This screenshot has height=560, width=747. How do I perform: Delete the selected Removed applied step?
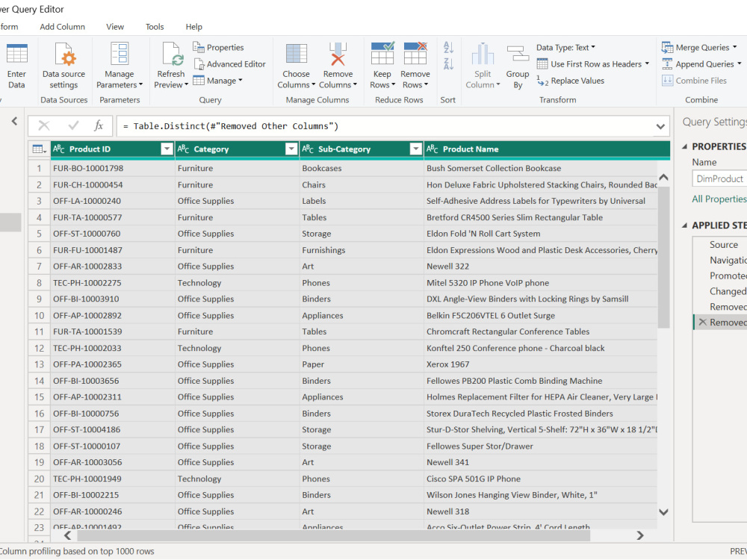coord(702,323)
